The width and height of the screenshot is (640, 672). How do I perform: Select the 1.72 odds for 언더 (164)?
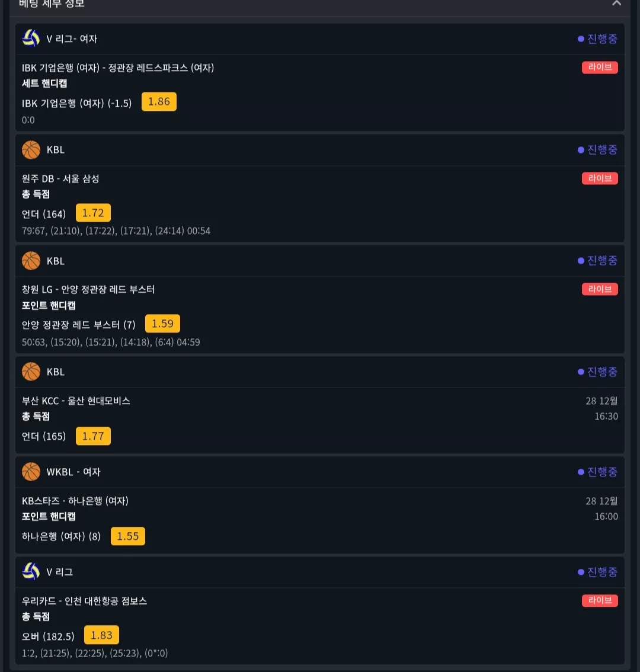pos(93,213)
